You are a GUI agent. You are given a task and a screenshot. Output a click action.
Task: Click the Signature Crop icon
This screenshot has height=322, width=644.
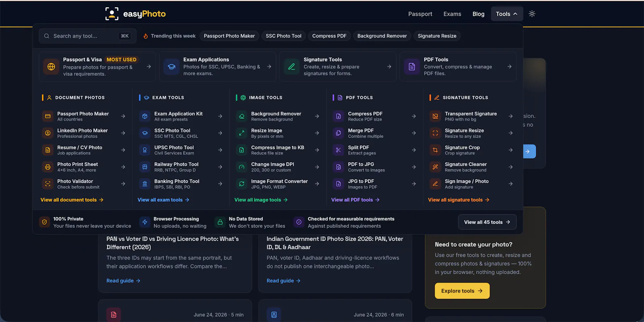click(435, 150)
